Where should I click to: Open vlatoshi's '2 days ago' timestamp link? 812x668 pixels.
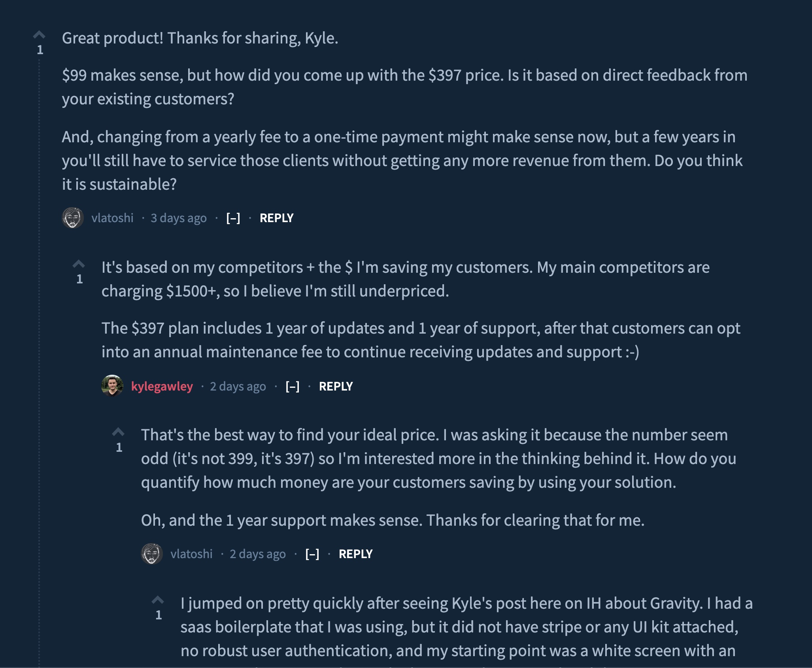258,554
